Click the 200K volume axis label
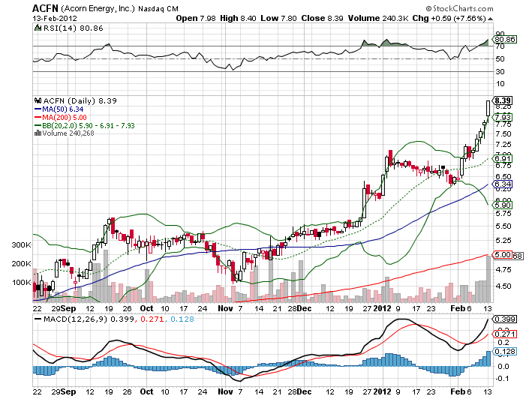This screenshot has width=532, height=402. pyautogui.click(x=21, y=263)
